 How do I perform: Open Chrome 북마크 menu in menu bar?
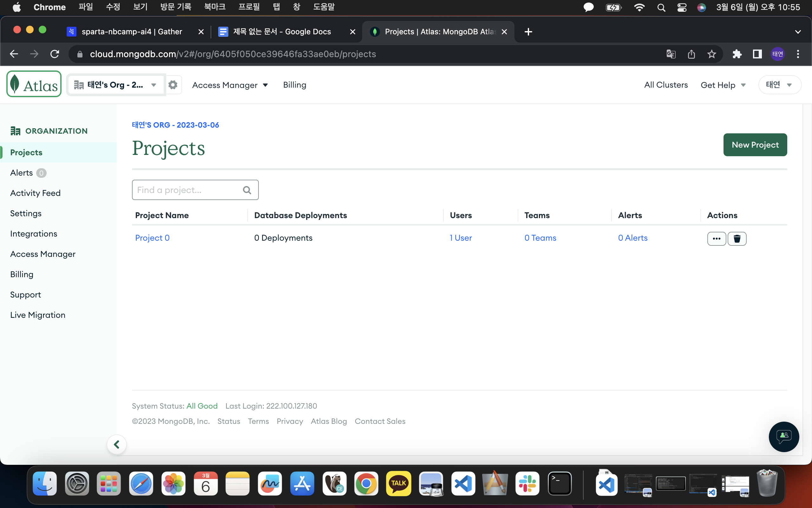pyautogui.click(x=215, y=7)
